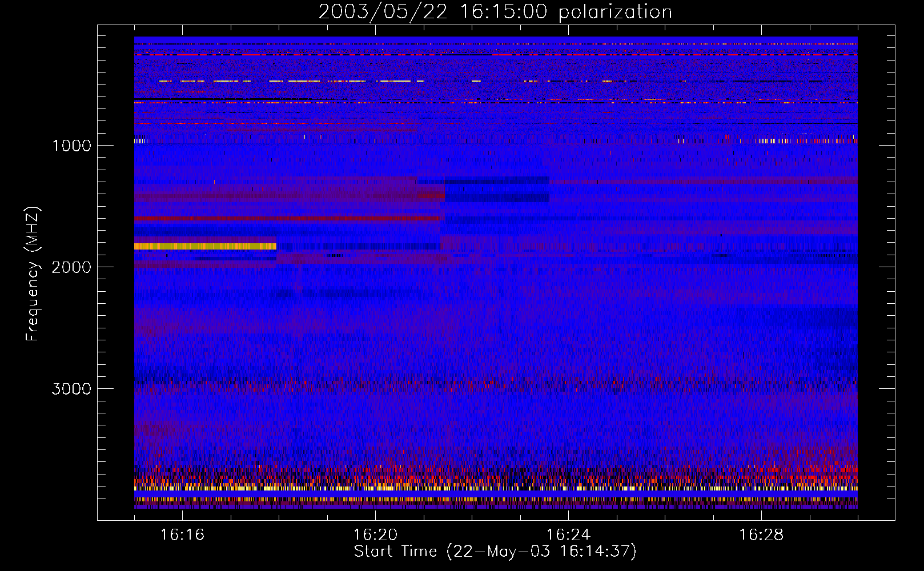Click the 3000 frequency tick label
924x571 pixels.
[72, 389]
